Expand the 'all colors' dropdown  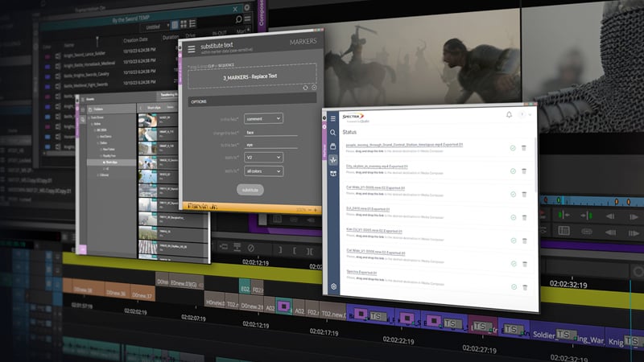(x=262, y=171)
